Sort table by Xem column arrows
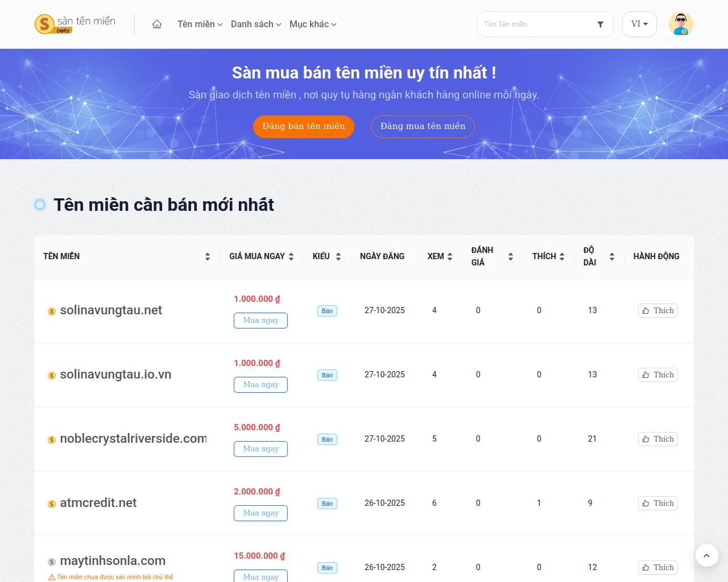728x582 pixels. coord(450,256)
